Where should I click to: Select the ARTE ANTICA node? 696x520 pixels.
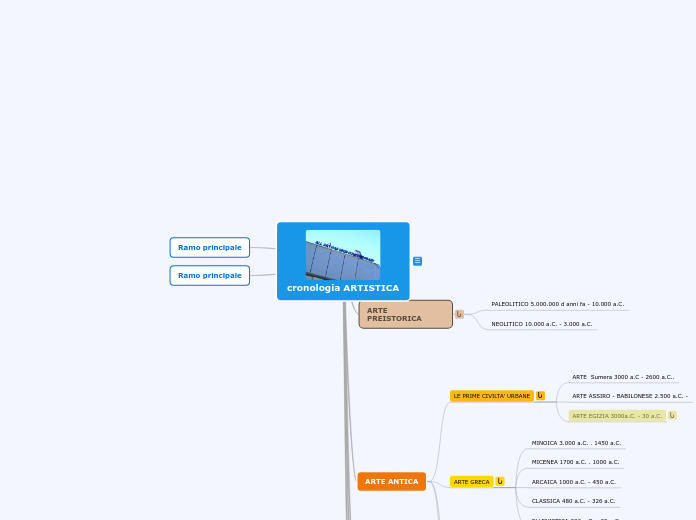392,481
